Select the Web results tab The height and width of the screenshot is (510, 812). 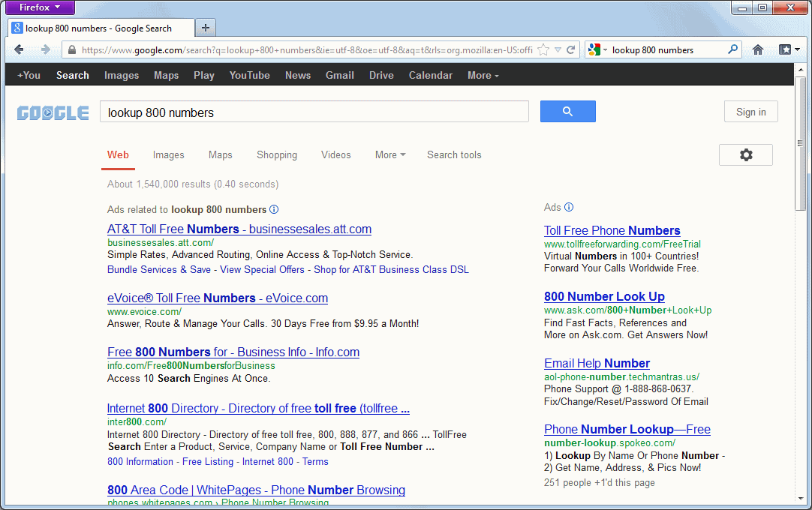pos(118,154)
